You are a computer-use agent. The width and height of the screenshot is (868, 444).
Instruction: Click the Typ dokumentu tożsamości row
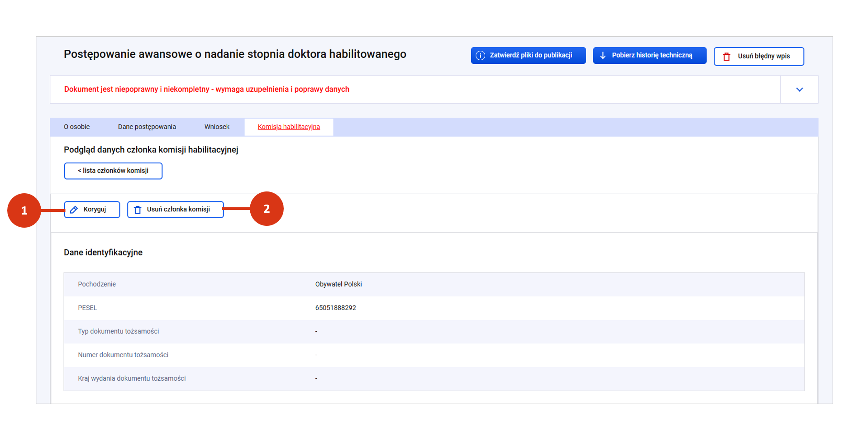click(x=118, y=331)
